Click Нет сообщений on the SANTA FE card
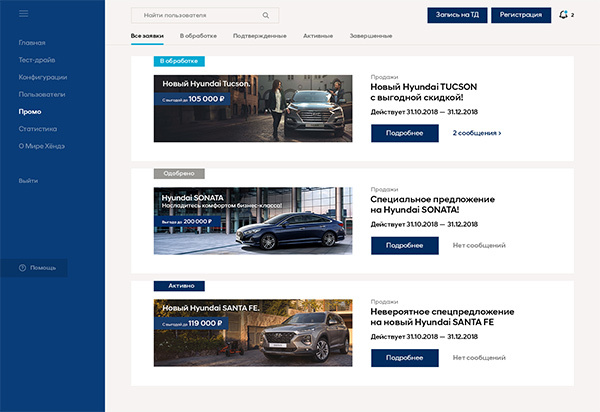Image resolution: width=600 pixels, height=412 pixels. point(479,358)
